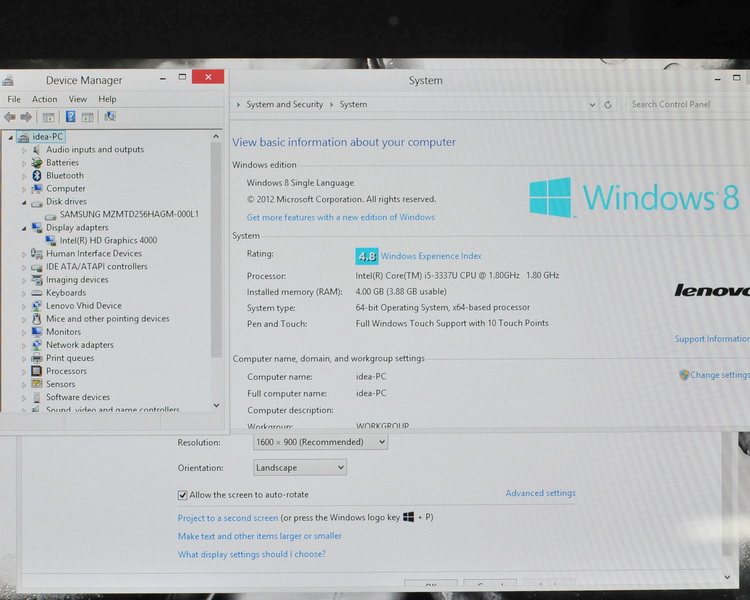Open Windows Experience Index link

[431, 256]
